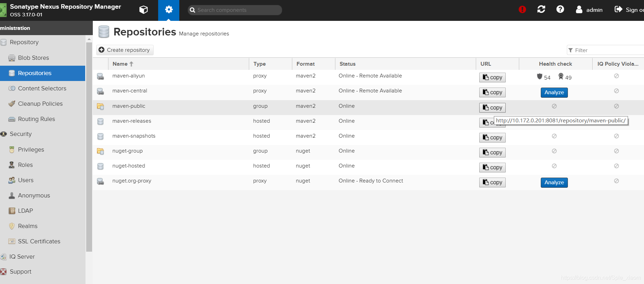
Task: Click the Create repository button
Action: click(125, 50)
